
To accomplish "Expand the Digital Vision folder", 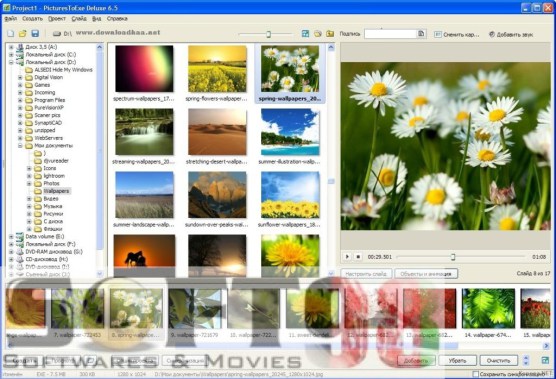I will (x=20, y=77).
